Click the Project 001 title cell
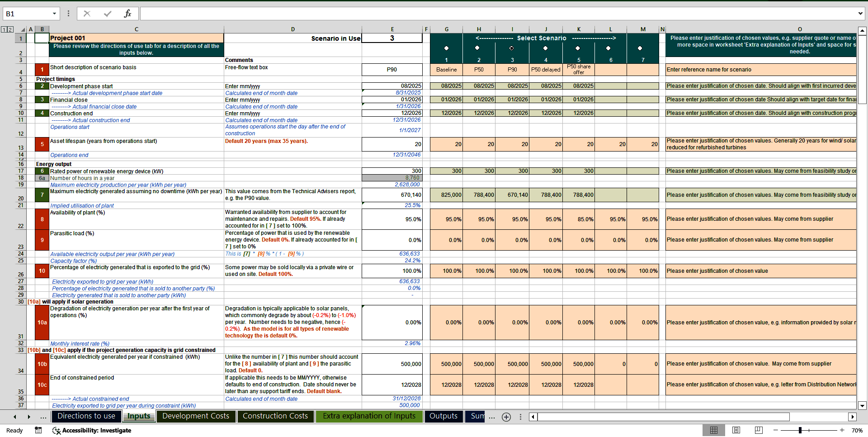Screen dimensions: 868x437 coord(136,38)
